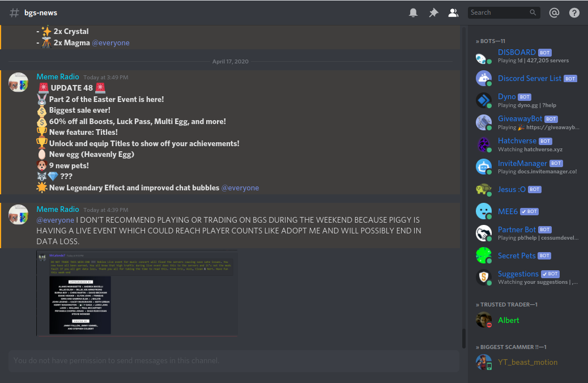
Task: Open MEE6 bot avatar
Action: click(x=483, y=211)
